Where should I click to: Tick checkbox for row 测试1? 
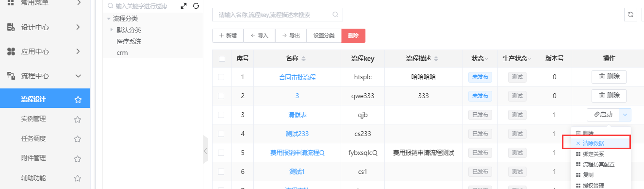pyautogui.click(x=221, y=172)
